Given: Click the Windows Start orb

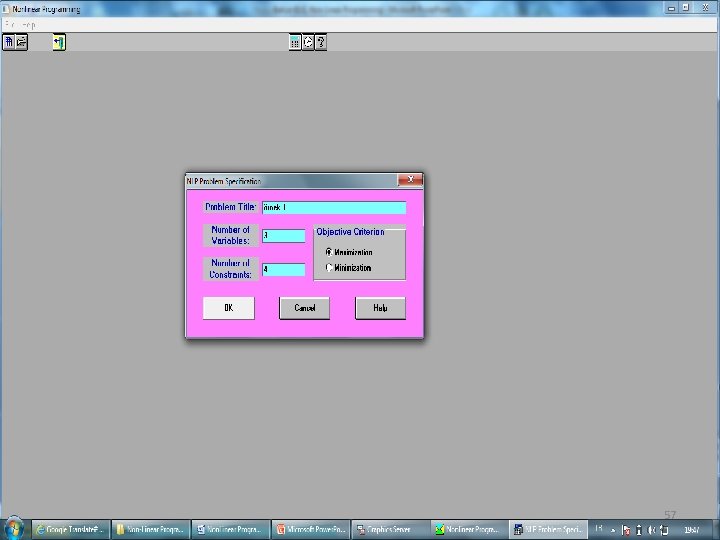Looking at the screenshot, I should click(14, 529).
